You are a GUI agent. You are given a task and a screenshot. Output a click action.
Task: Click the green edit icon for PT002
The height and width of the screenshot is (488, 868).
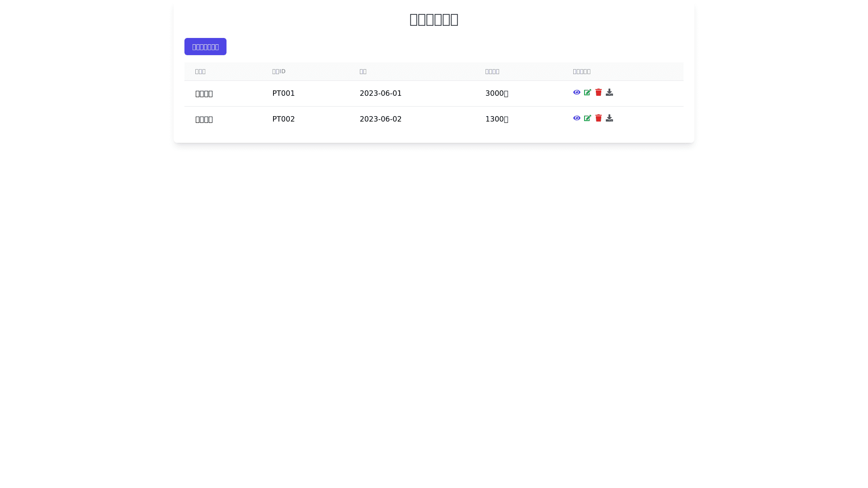coord(587,118)
